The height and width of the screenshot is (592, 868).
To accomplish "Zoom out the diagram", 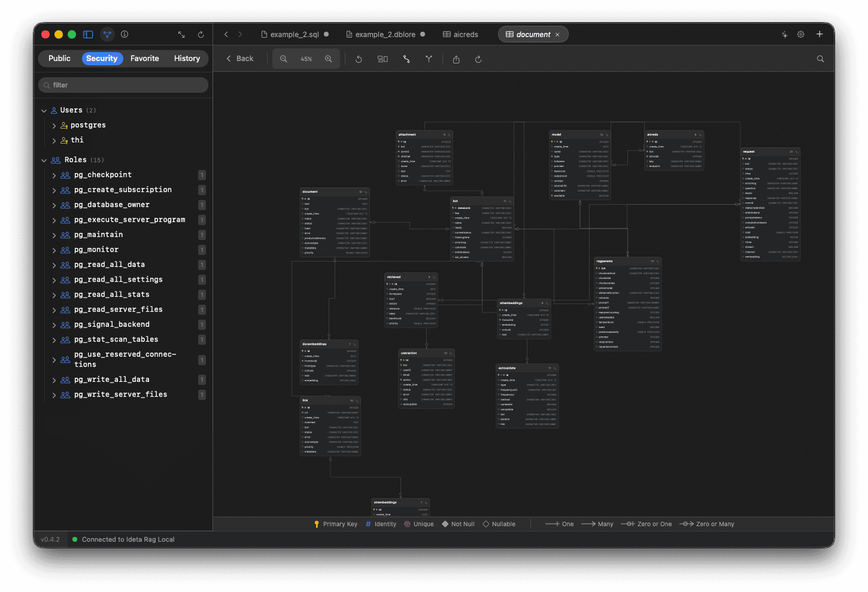I will coord(284,59).
